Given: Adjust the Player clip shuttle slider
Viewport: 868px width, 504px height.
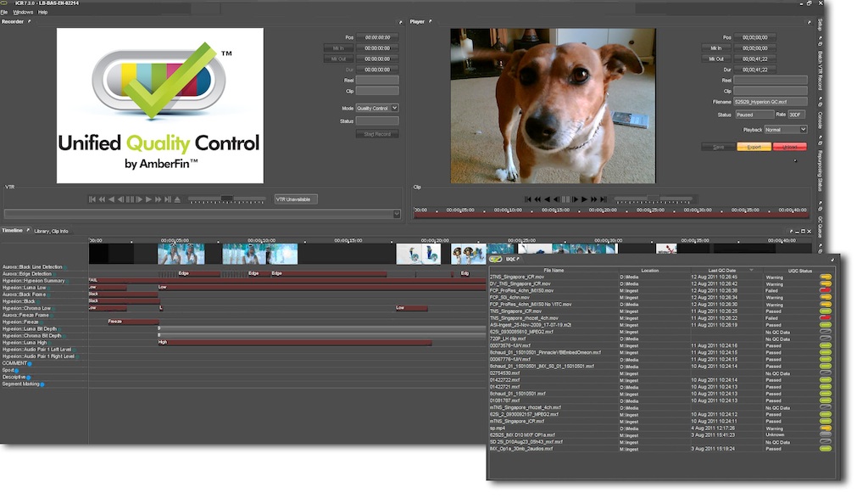Looking at the screenshot, I should click(654, 199).
